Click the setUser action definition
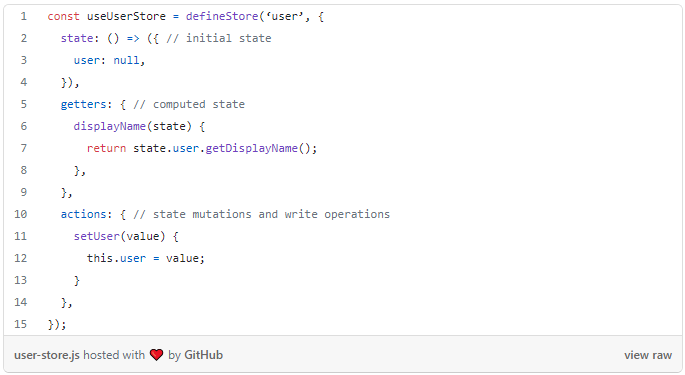Viewport: 685px width, 375px height. pos(97,236)
